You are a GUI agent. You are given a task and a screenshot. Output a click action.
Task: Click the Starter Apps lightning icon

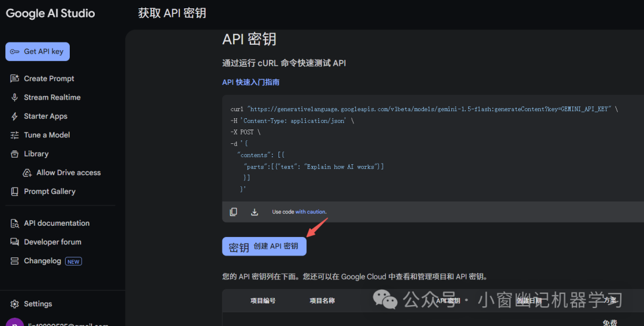click(x=14, y=116)
